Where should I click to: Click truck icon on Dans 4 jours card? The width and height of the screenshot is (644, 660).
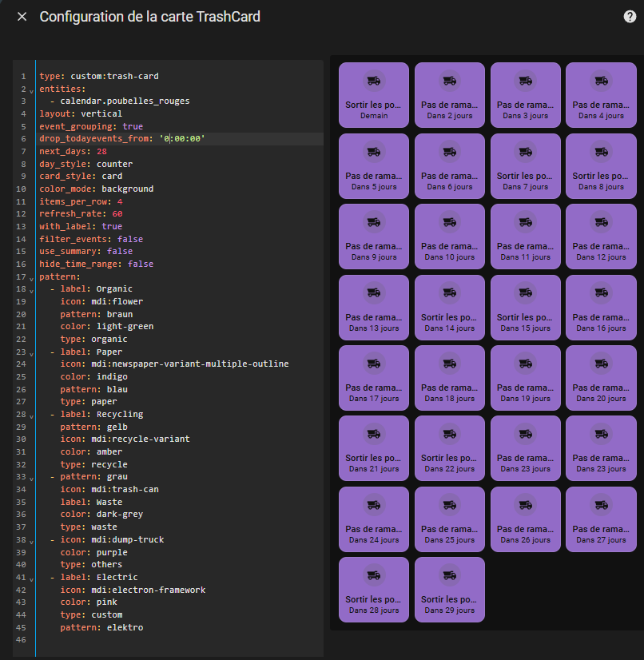(601, 81)
